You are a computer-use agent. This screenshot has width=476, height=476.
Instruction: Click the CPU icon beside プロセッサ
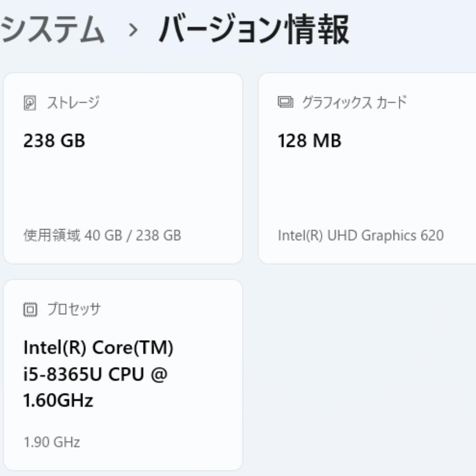pos(29,309)
